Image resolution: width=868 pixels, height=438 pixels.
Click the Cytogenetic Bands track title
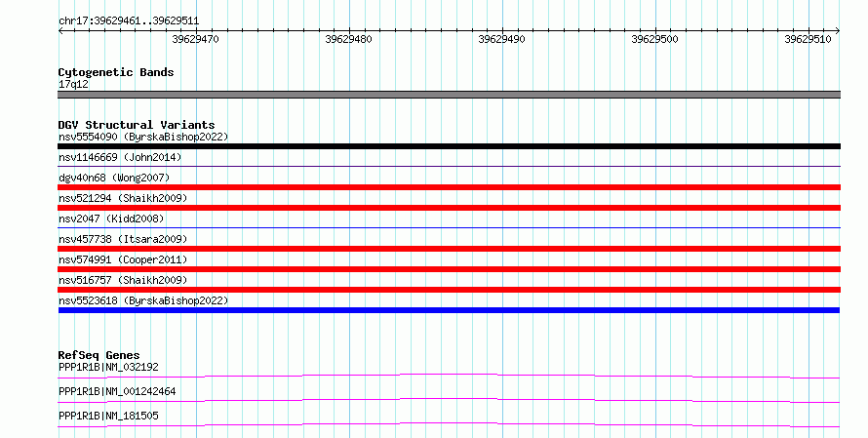click(x=116, y=72)
